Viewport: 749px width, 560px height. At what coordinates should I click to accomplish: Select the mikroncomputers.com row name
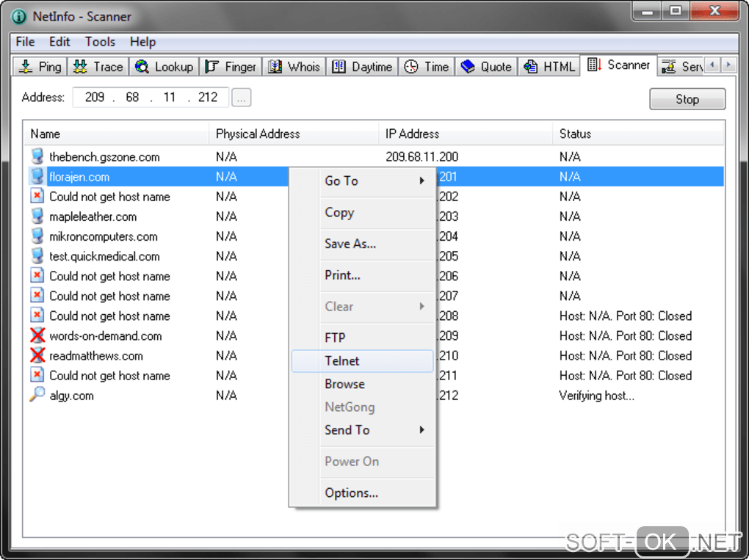click(x=104, y=237)
